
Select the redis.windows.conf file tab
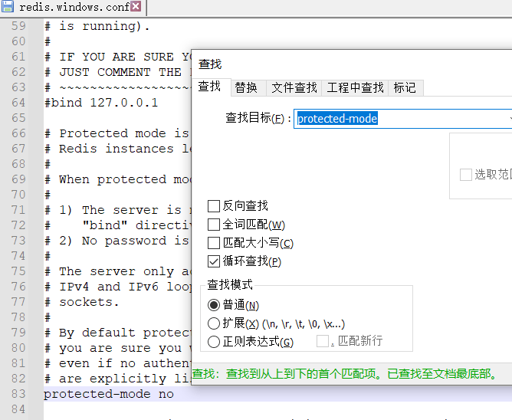74,7
